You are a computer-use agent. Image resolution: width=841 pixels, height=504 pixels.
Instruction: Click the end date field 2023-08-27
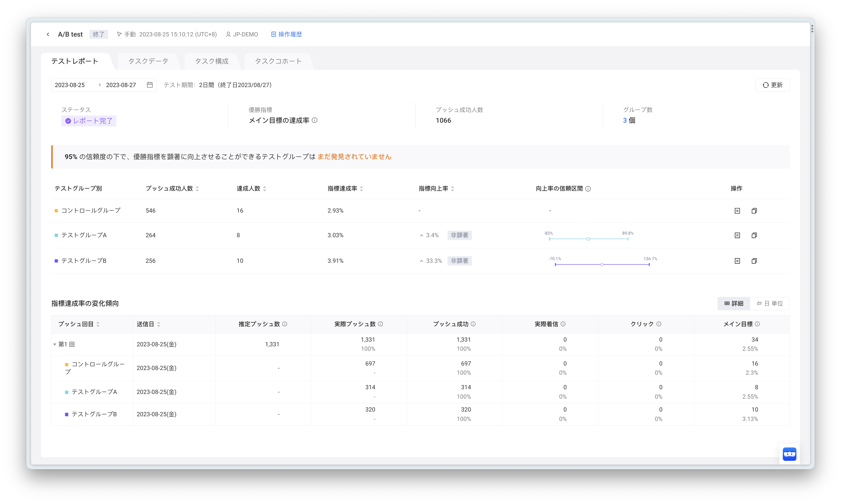(x=121, y=85)
